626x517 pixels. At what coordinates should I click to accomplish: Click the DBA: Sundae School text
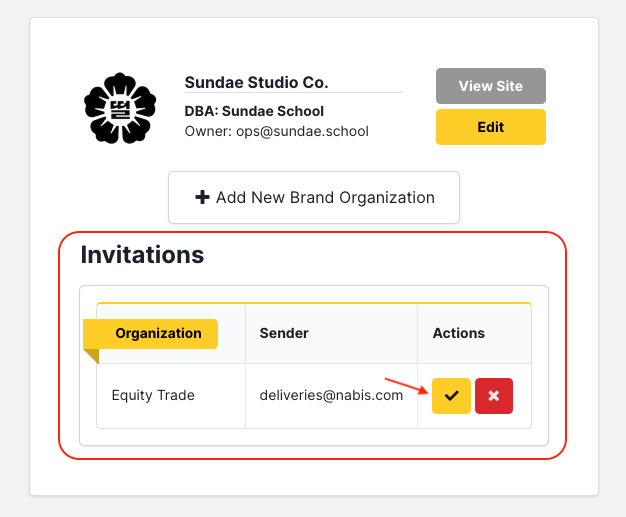[x=254, y=111]
